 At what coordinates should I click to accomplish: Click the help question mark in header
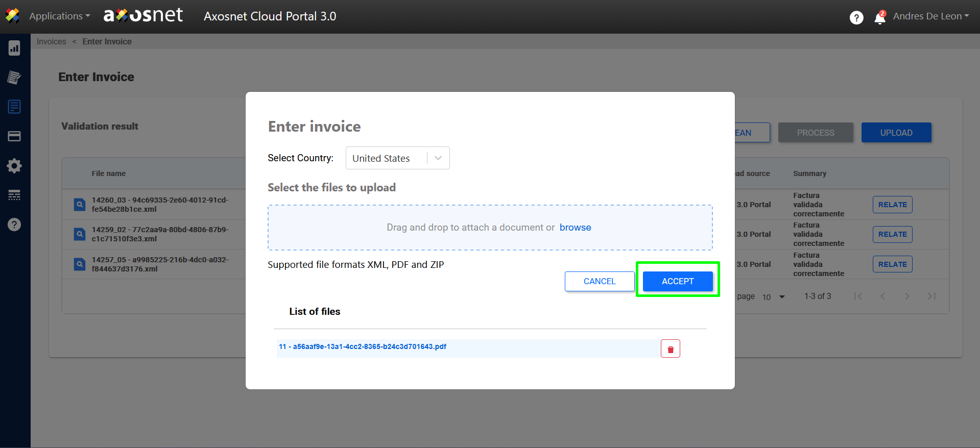856,18
